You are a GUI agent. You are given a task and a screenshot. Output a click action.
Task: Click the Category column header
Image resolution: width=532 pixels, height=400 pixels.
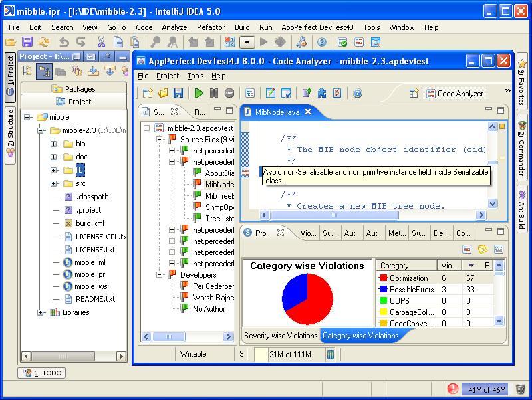pyautogui.click(x=406, y=265)
